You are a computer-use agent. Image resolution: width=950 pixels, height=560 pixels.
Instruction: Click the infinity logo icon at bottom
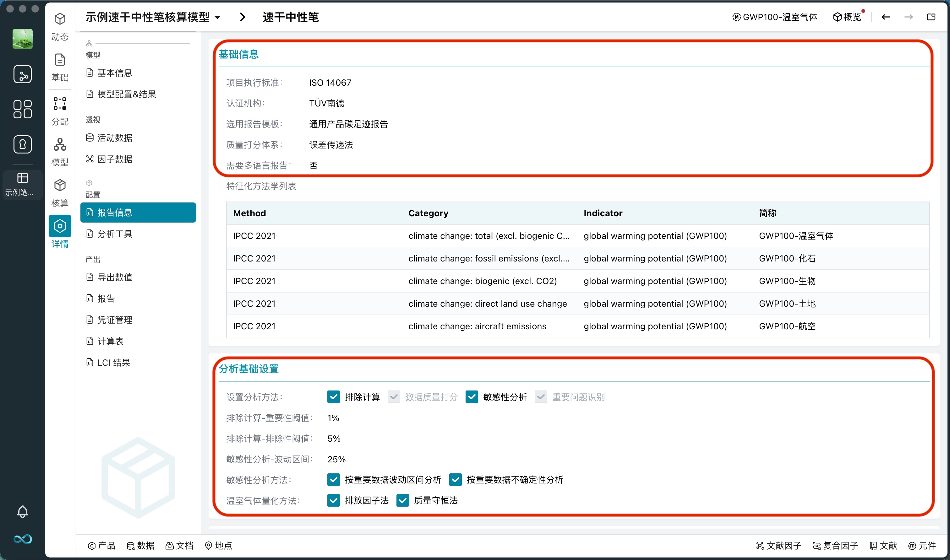coord(22,539)
